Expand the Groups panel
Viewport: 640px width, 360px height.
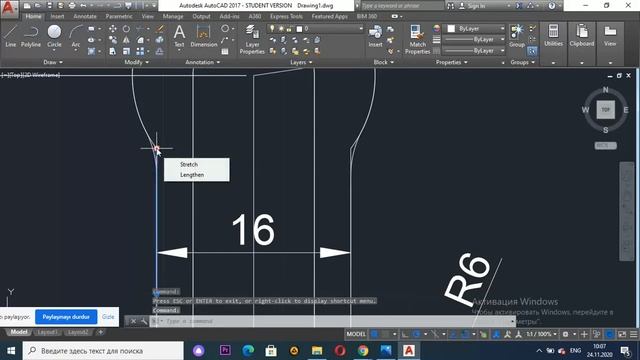click(522, 62)
